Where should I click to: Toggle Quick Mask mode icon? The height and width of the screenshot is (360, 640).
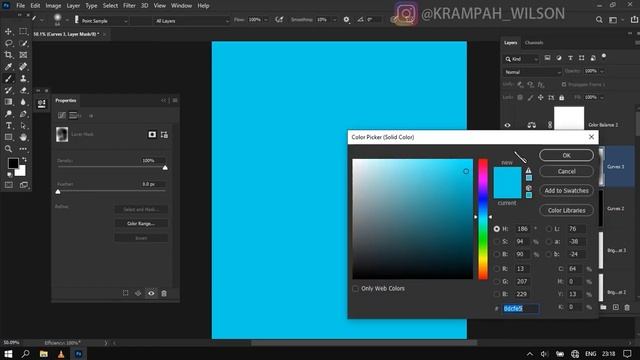point(9,185)
